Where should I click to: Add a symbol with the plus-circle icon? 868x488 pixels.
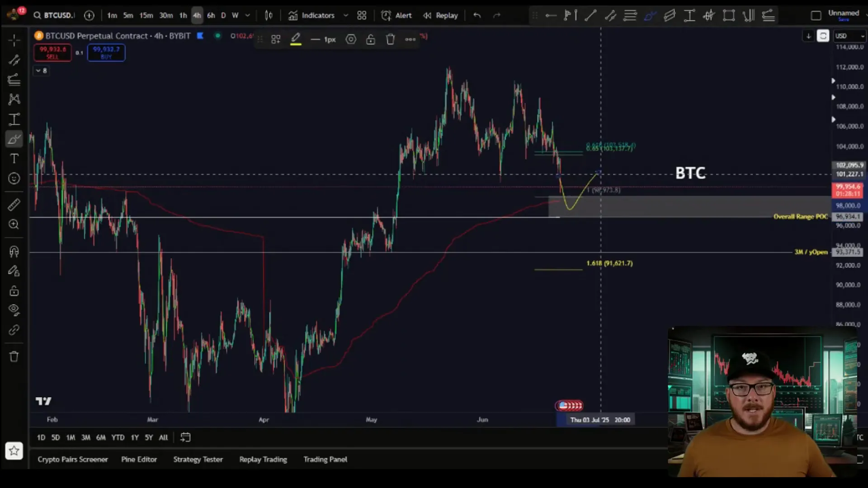point(89,15)
